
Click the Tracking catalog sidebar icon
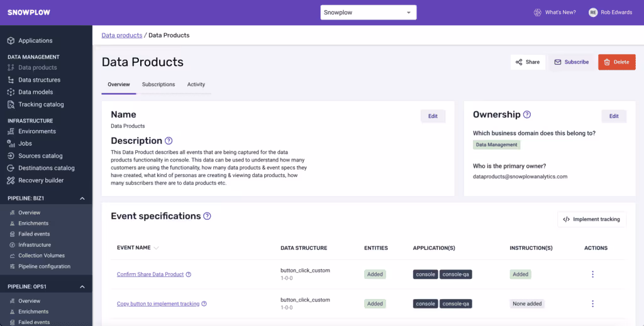(11, 104)
